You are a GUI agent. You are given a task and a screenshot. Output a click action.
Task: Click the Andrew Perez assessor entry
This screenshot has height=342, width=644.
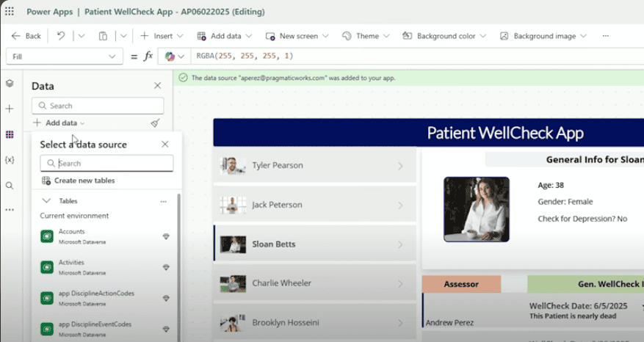click(449, 323)
